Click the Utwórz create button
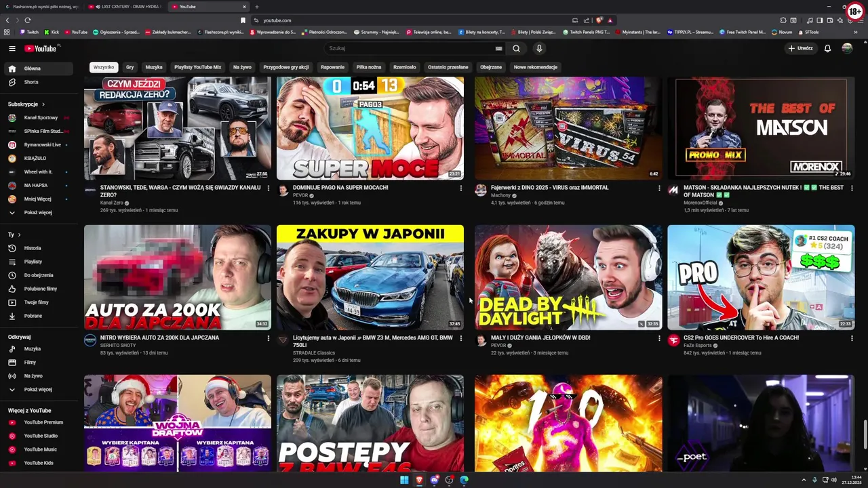 (x=800, y=48)
